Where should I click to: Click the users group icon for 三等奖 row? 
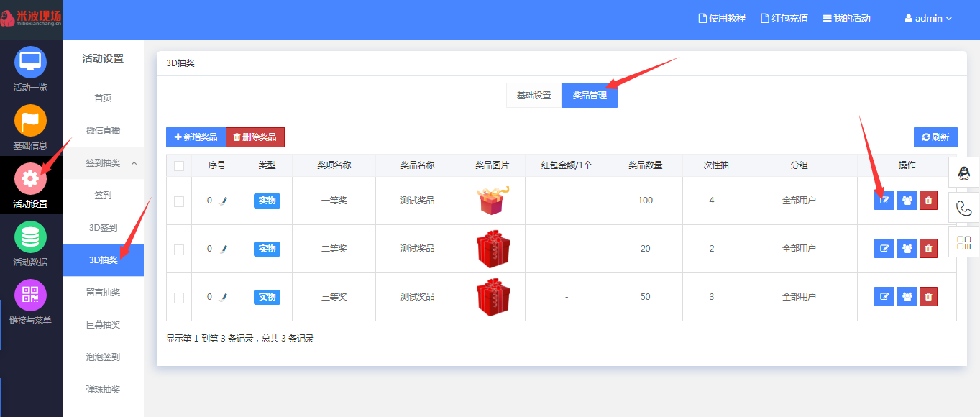click(x=907, y=297)
